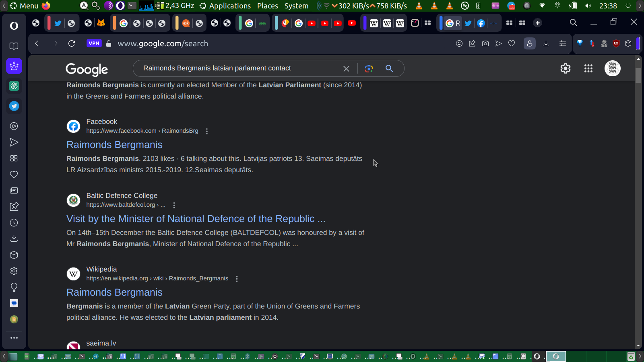Screen dimensions: 644x362
Task: Open the heart icon in the sidebar
Action: [x=14, y=175]
